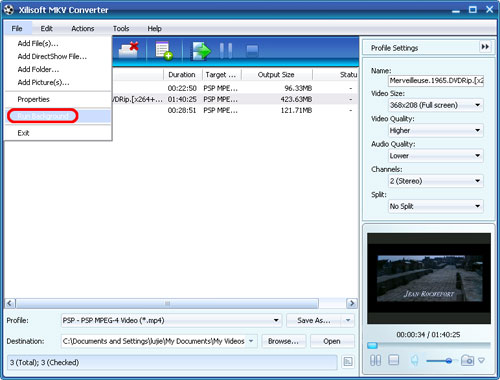Open the Actions menu

(83, 29)
